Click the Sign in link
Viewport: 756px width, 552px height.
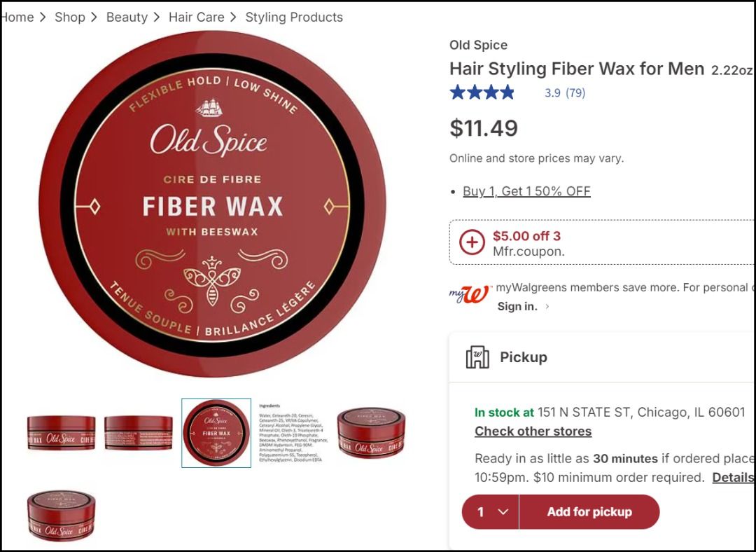[x=517, y=306]
